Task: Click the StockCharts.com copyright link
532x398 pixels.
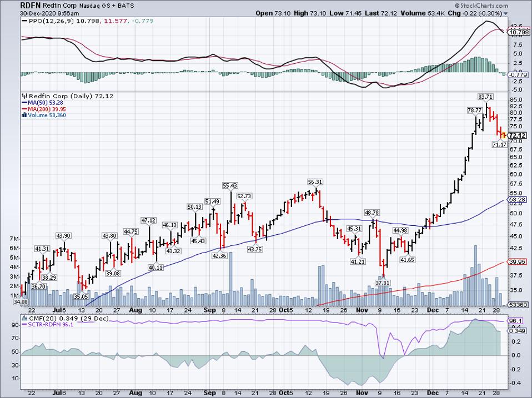Action: (x=481, y=6)
